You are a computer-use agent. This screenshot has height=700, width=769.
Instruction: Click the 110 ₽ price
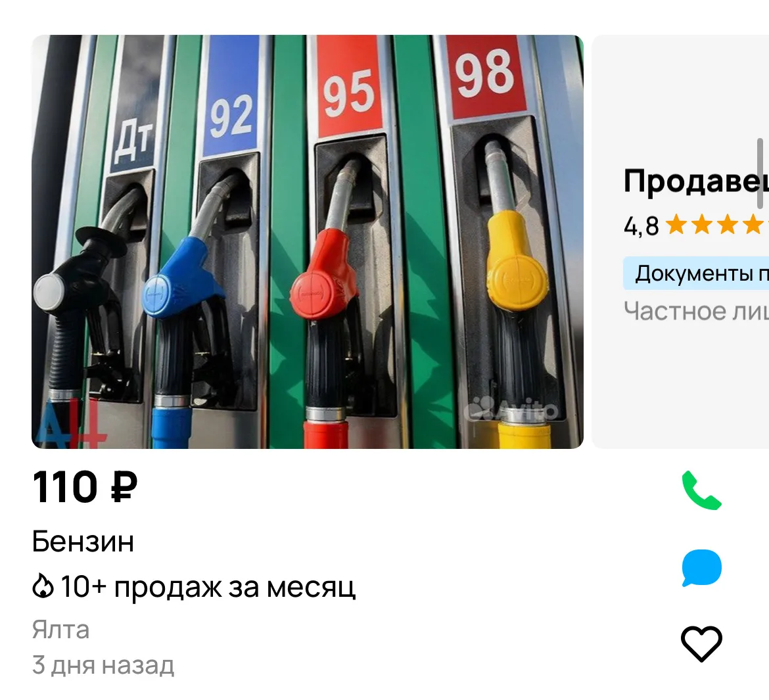pyautogui.click(x=85, y=486)
